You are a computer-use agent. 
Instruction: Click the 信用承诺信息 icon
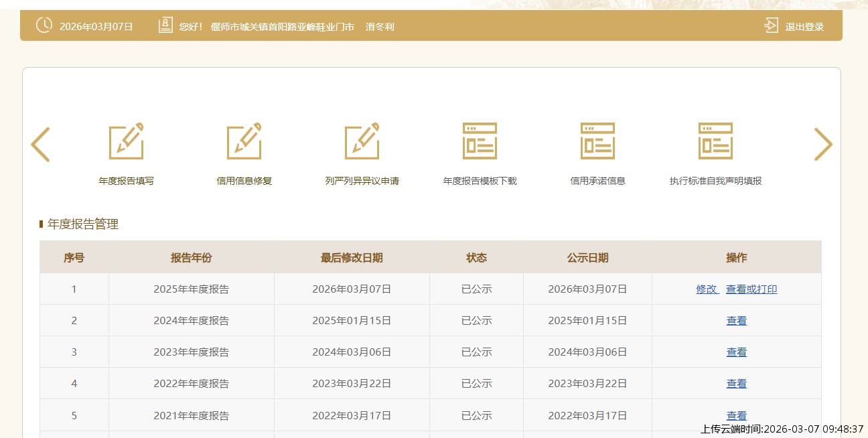pos(597,141)
